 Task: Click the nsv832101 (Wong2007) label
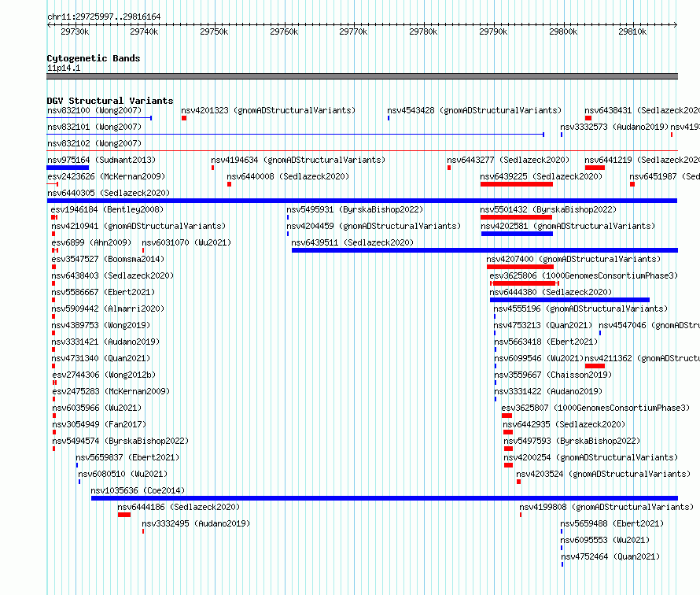(x=94, y=127)
